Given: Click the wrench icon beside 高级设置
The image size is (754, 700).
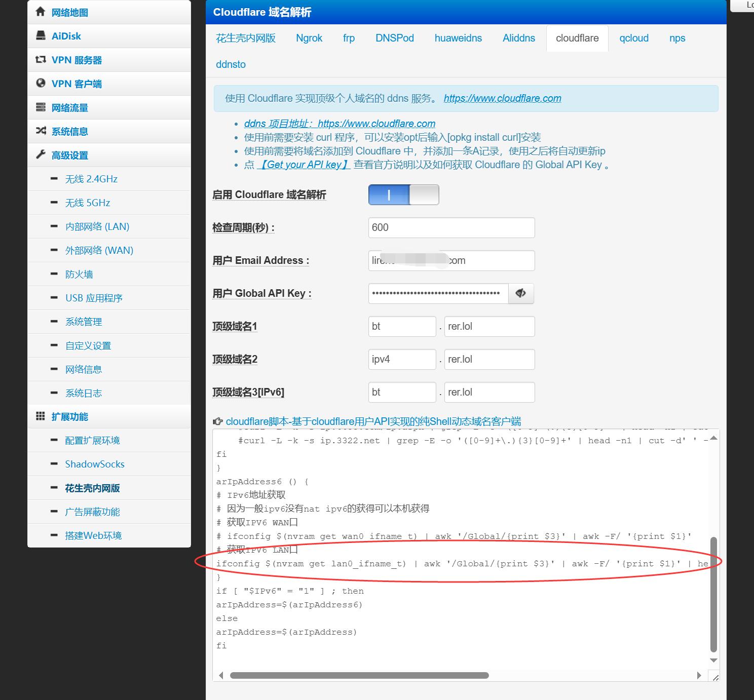Looking at the screenshot, I should (41, 154).
